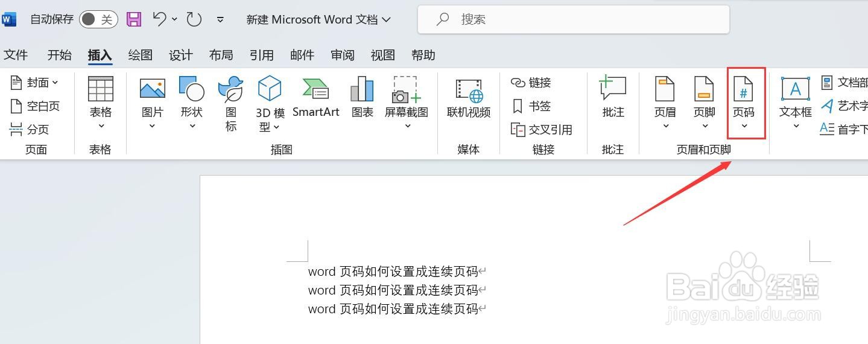Switch to the 邮件 tab
The image size is (868, 344).
(x=302, y=55)
